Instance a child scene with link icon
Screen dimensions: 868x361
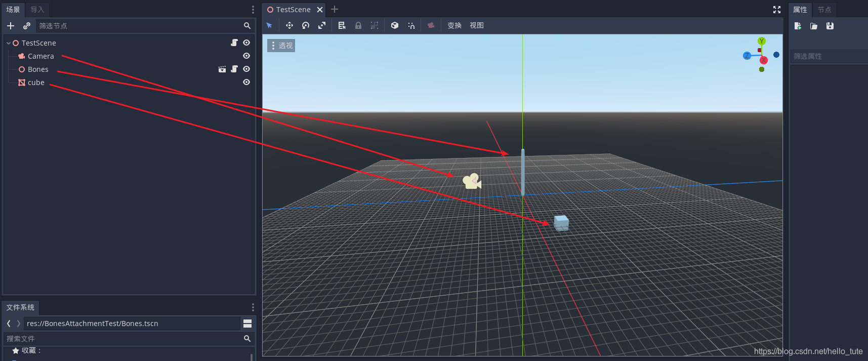point(27,26)
